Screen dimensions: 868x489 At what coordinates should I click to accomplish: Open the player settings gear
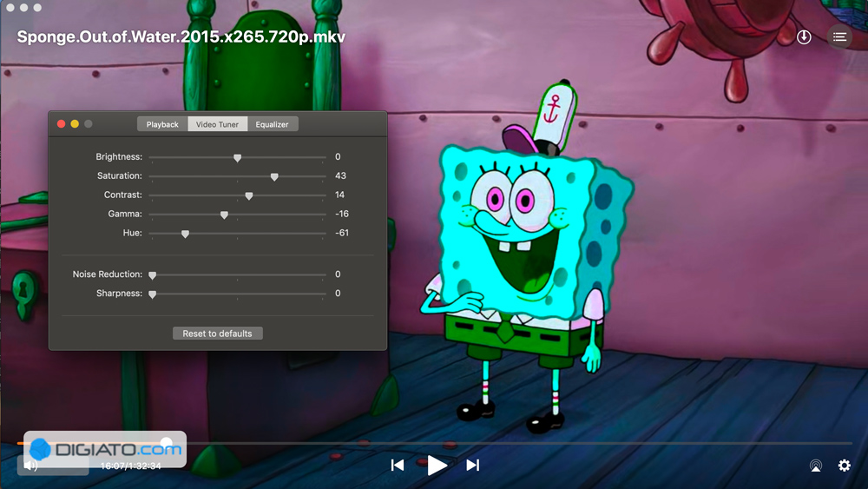(x=845, y=466)
